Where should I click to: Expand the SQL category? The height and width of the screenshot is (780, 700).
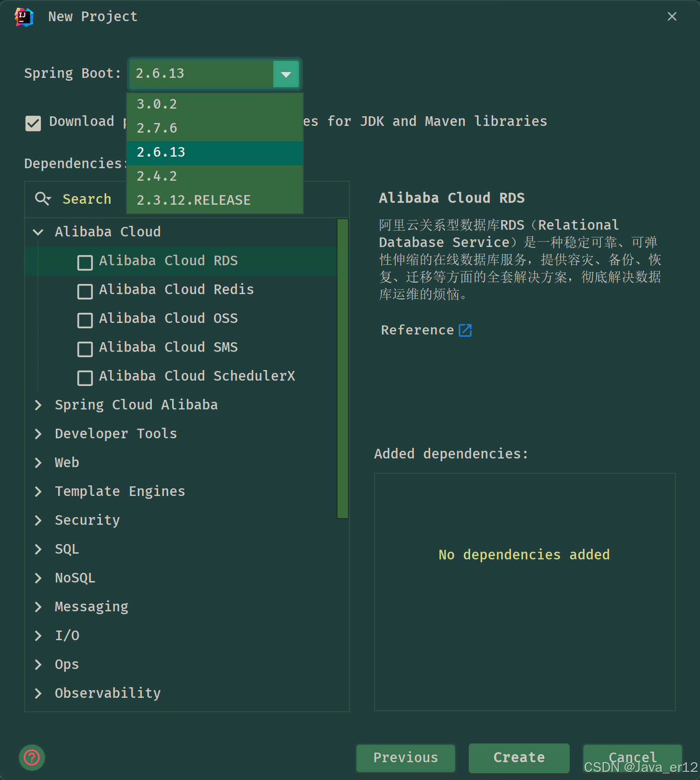(38, 549)
